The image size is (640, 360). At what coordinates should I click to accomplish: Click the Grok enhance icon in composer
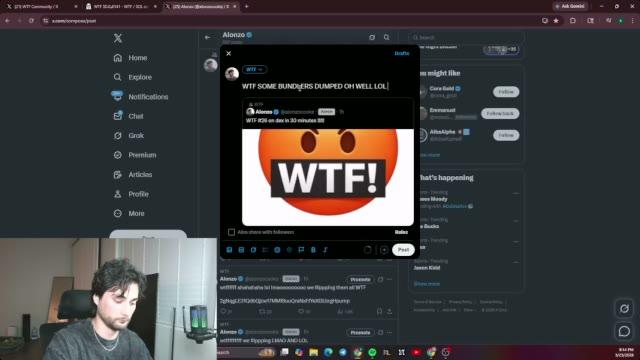tap(253, 250)
